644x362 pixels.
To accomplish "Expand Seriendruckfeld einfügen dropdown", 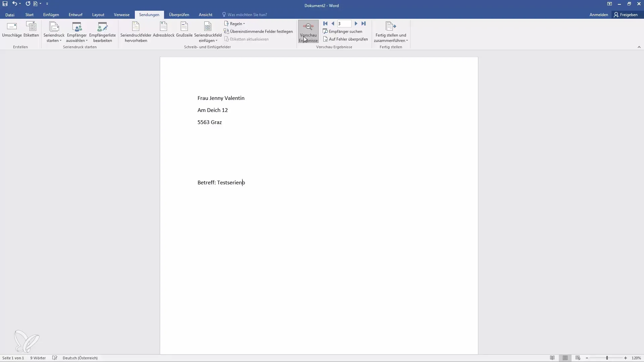I will pyautogui.click(x=208, y=32).
